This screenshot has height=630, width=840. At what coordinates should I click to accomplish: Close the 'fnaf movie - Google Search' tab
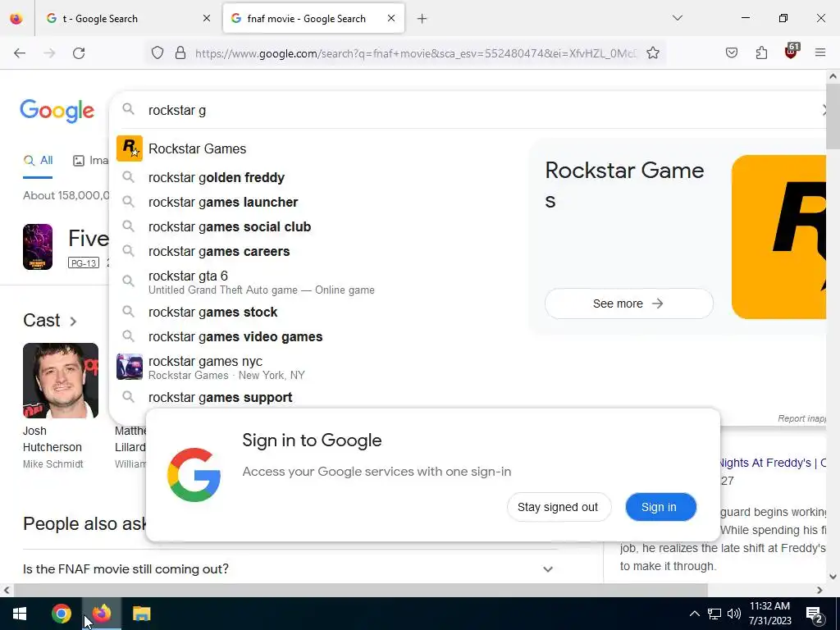[x=391, y=18]
